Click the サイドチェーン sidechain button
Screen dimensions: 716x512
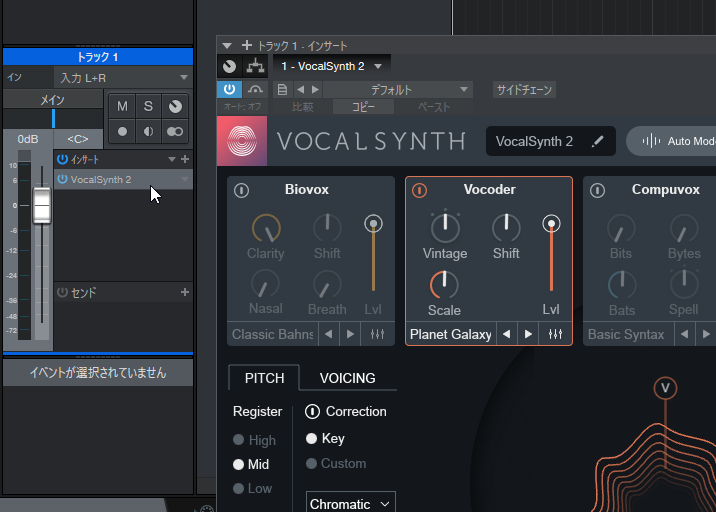(524, 90)
